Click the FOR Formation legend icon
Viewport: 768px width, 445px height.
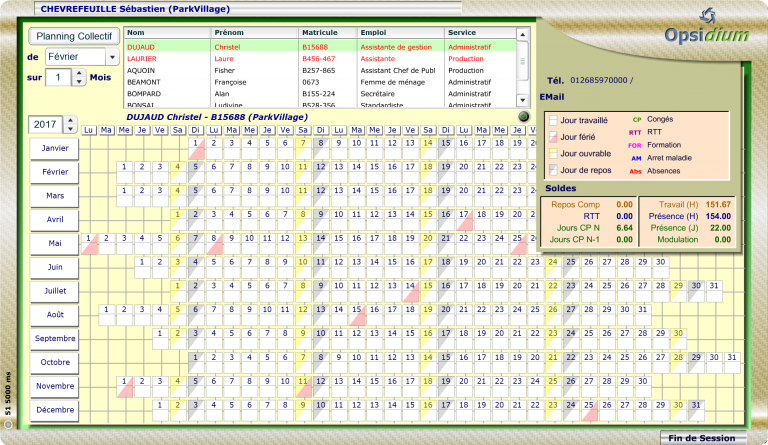(636, 145)
